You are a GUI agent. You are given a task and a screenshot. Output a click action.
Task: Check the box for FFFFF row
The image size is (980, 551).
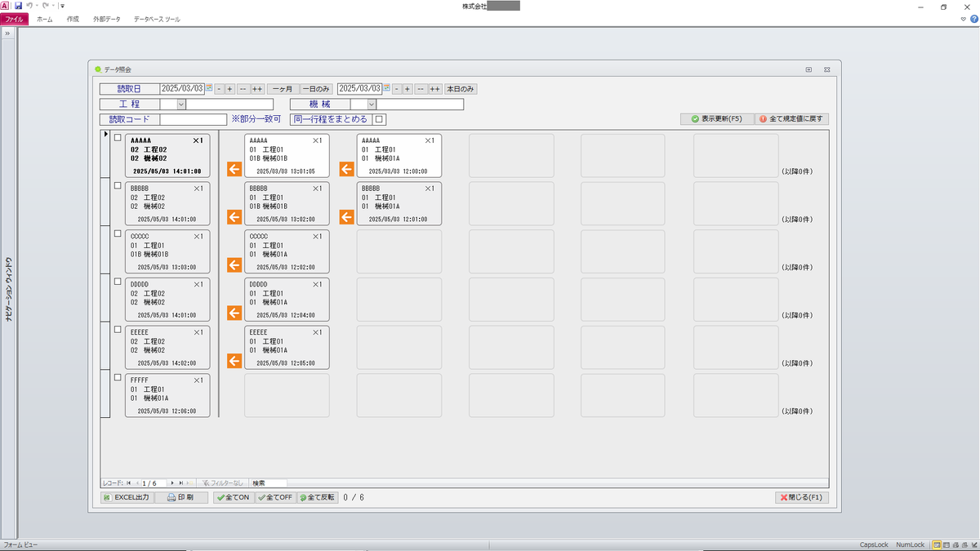click(118, 379)
